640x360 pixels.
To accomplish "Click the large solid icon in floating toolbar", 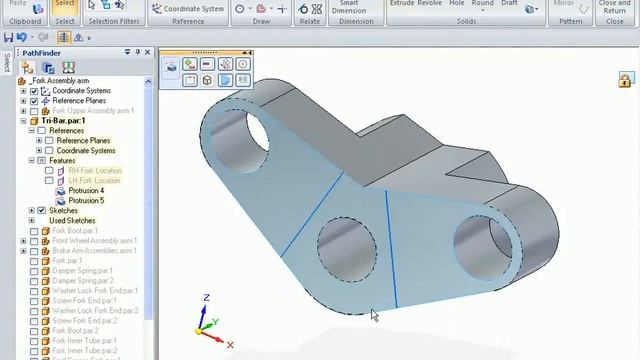I will pyautogui.click(x=171, y=67).
